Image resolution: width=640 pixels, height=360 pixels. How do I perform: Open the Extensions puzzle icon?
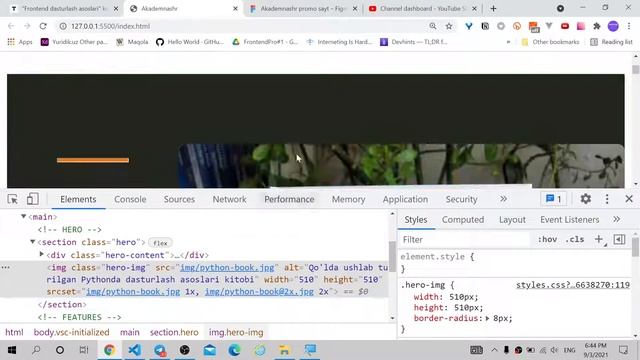click(x=597, y=26)
